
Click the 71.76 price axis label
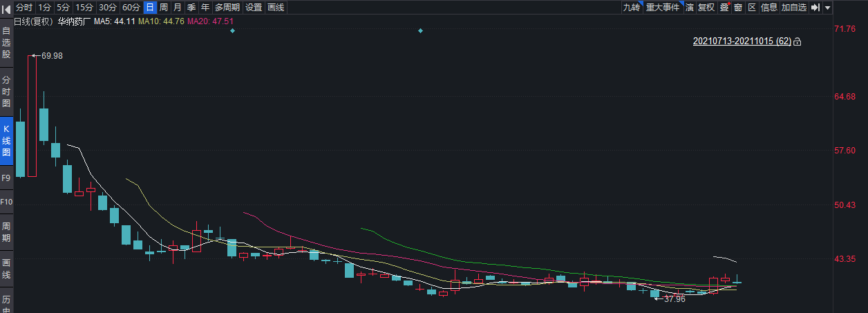point(845,29)
